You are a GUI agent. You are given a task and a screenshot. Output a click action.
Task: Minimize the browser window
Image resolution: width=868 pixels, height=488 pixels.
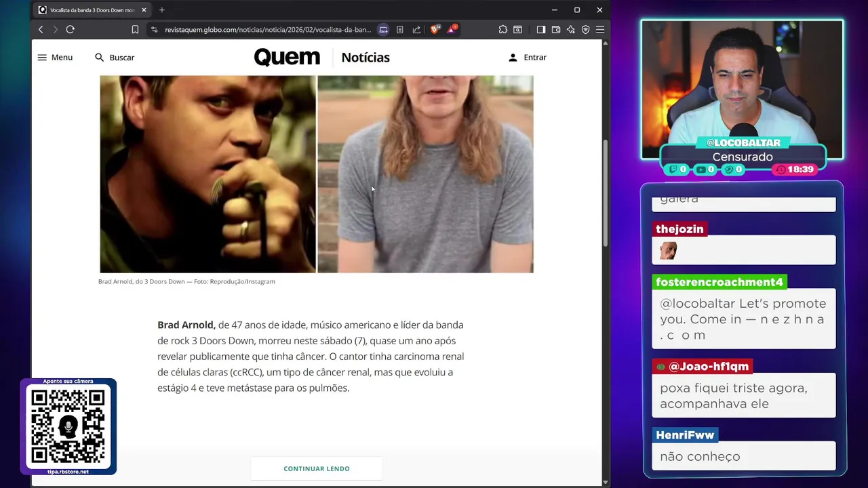coord(554,10)
